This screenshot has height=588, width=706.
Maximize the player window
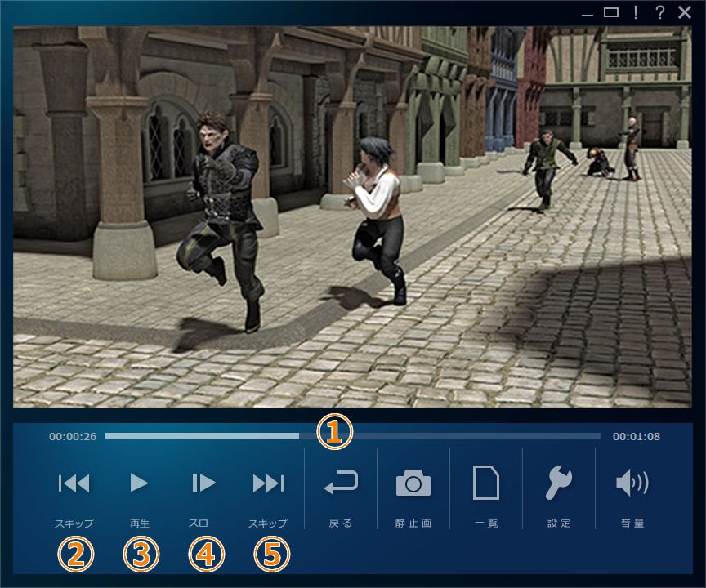(x=610, y=12)
